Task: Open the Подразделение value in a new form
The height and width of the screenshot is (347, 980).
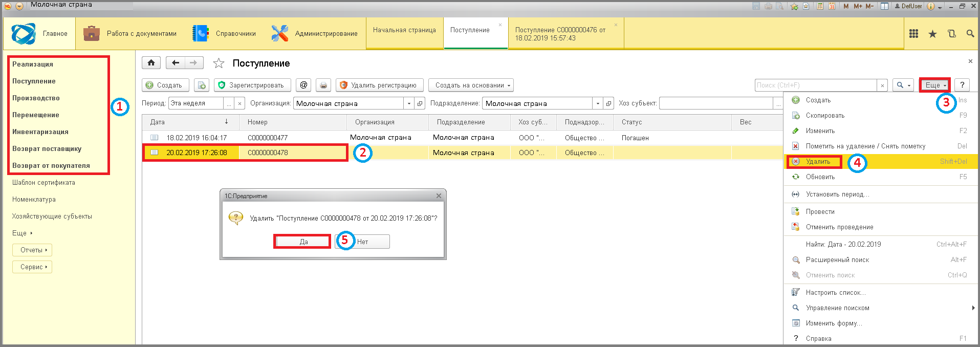Action: pyautogui.click(x=609, y=103)
